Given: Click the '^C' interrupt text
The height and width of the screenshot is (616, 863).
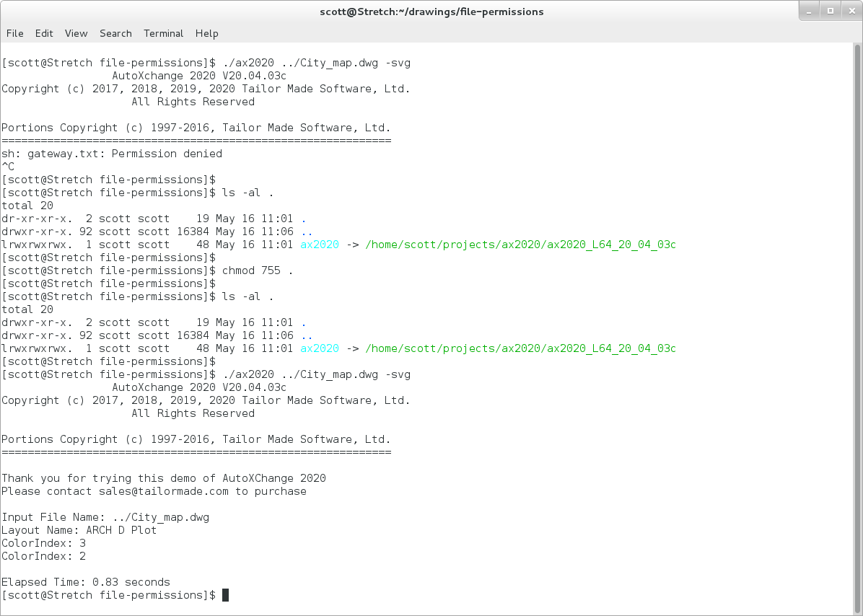Looking at the screenshot, I should [x=8, y=167].
